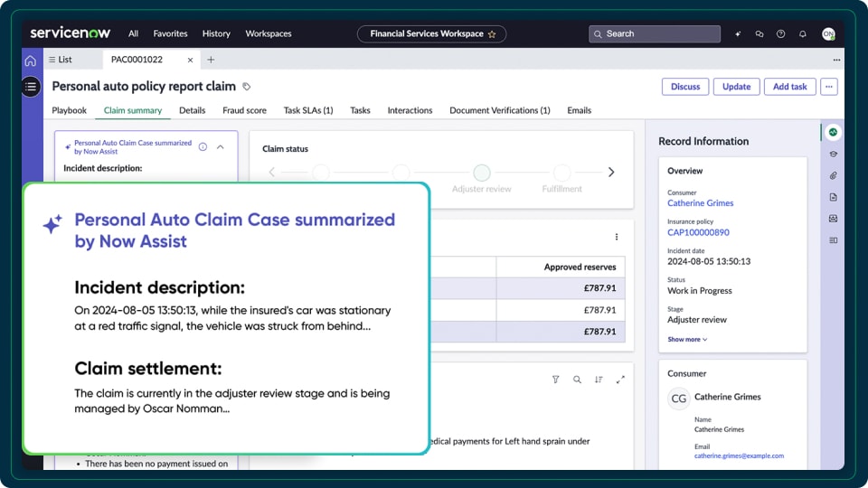Switch to the Playbook tab
Viewport: 868px width, 488px height.
70,110
